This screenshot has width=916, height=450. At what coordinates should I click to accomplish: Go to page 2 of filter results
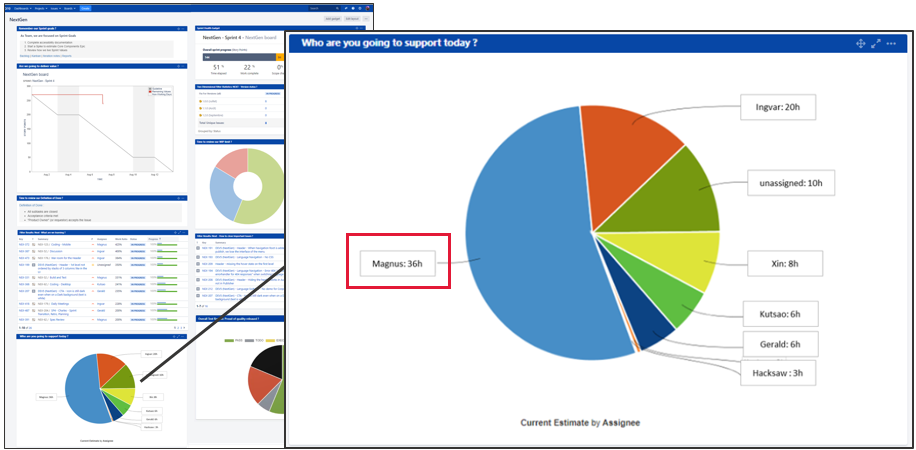(x=178, y=328)
